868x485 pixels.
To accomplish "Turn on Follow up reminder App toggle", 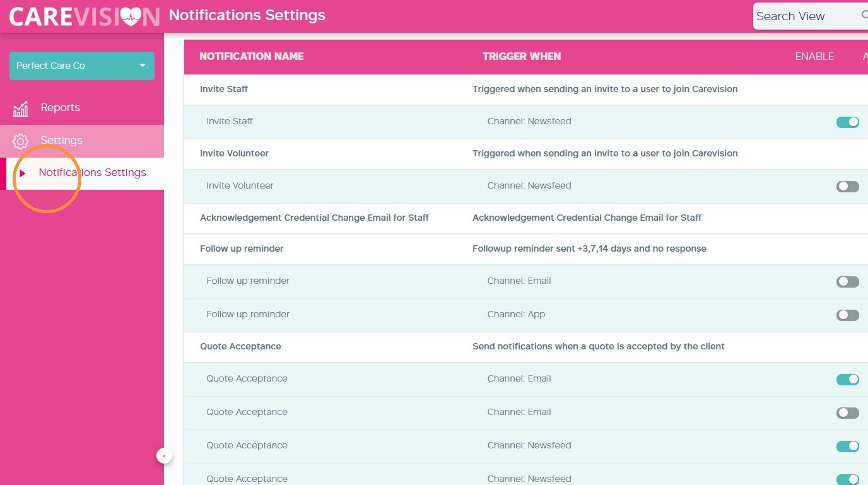I will (x=847, y=315).
